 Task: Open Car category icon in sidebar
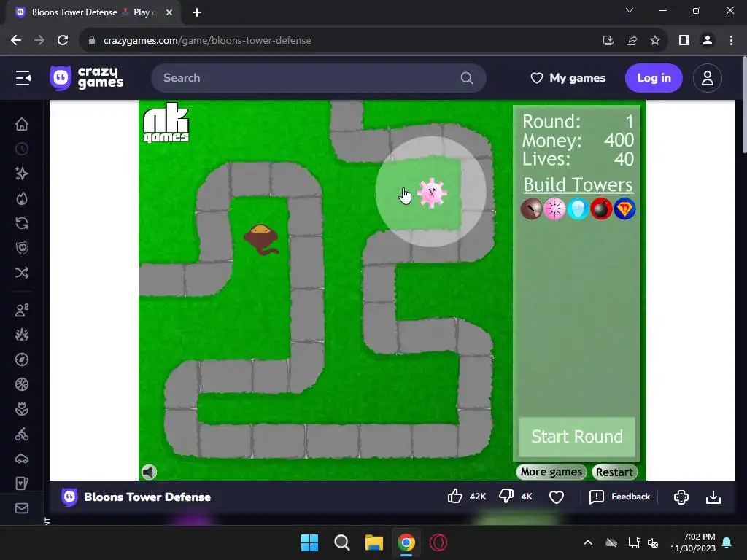point(22,459)
